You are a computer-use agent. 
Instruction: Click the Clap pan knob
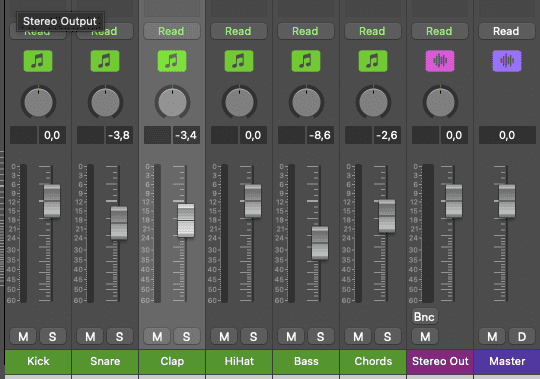coord(172,102)
